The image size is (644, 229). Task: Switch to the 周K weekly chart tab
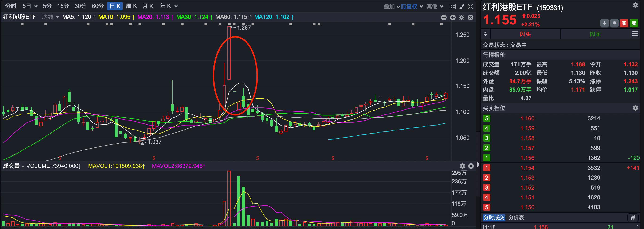(x=131, y=6)
